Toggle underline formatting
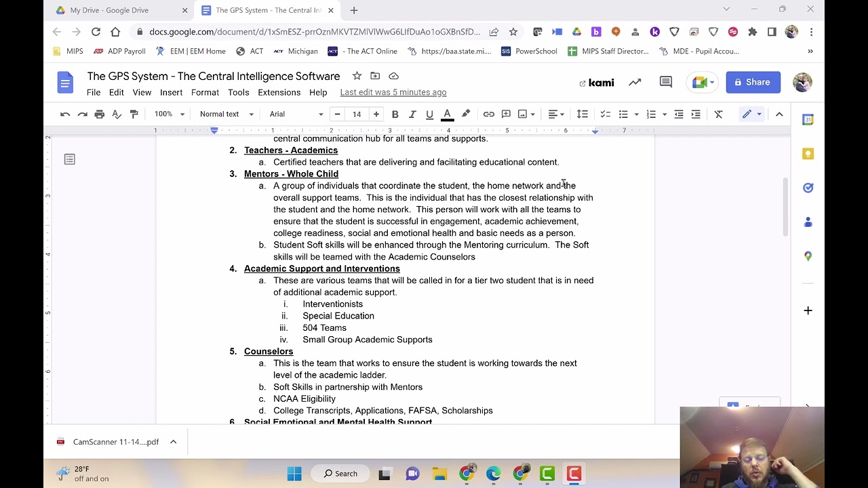 429,114
